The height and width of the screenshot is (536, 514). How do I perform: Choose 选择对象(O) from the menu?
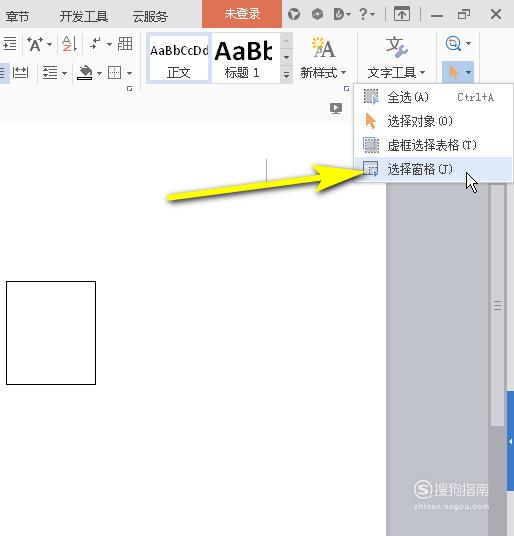point(433,121)
